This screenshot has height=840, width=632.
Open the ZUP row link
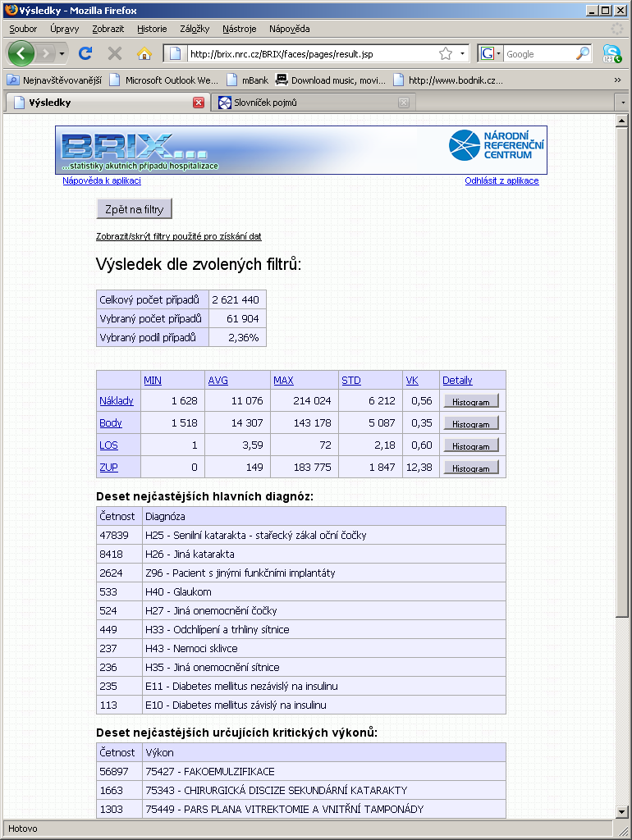108,467
